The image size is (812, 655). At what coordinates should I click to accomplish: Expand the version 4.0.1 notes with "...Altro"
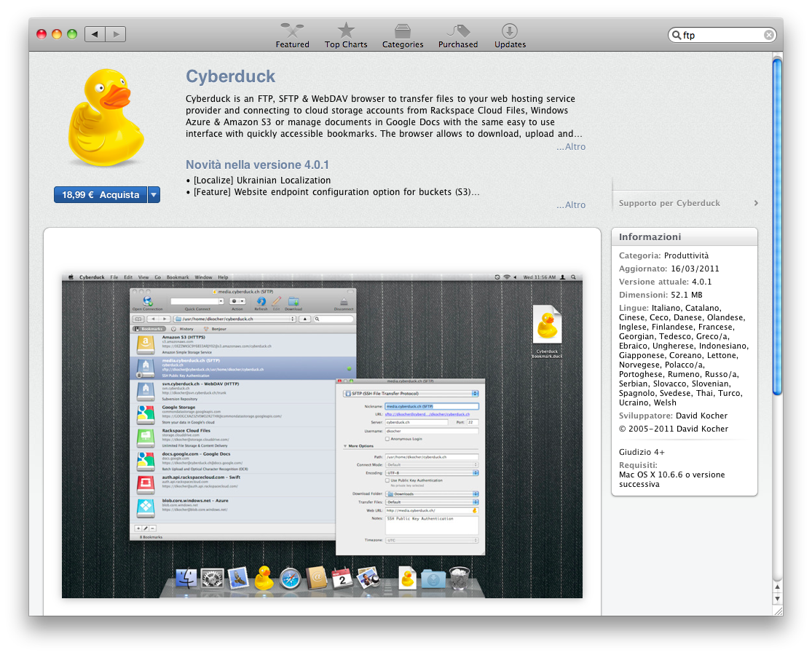[571, 205]
